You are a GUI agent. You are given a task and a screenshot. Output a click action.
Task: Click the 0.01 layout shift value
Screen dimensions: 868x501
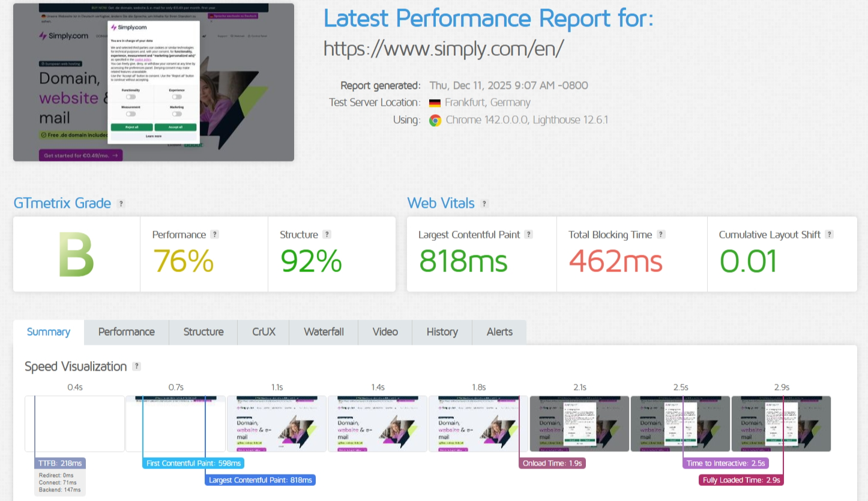(748, 261)
